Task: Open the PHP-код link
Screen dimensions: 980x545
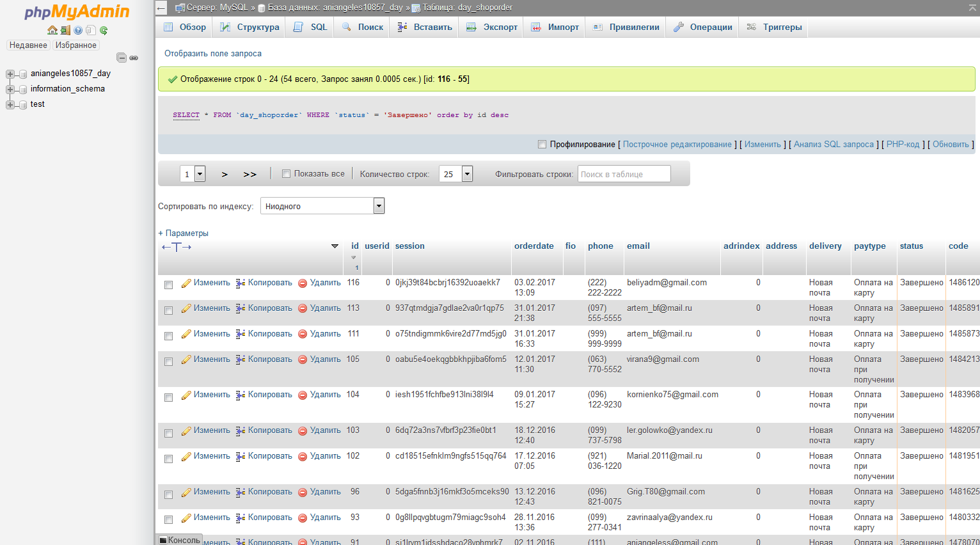Action: pos(903,145)
